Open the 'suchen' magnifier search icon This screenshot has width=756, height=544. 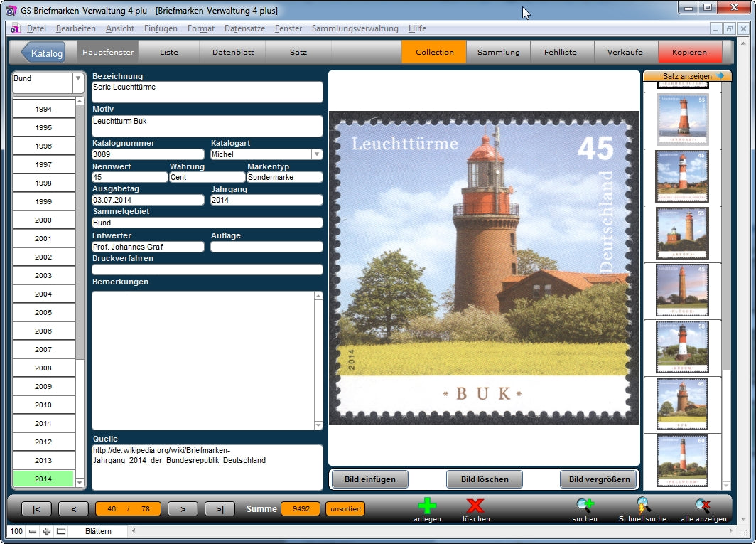pos(585,506)
